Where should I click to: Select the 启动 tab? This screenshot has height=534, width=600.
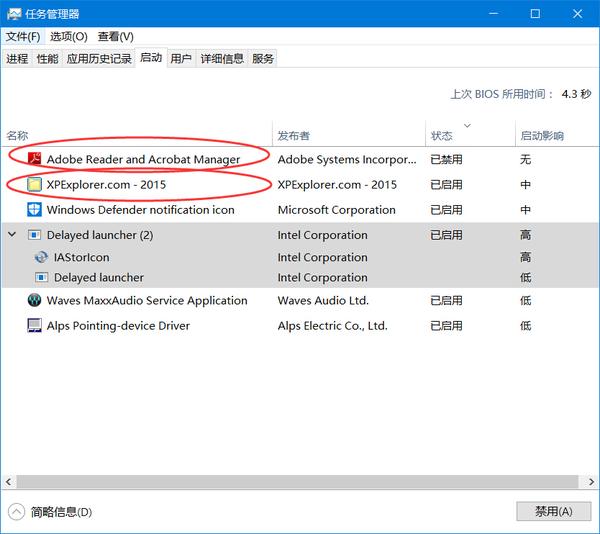(x=151, y=58)
